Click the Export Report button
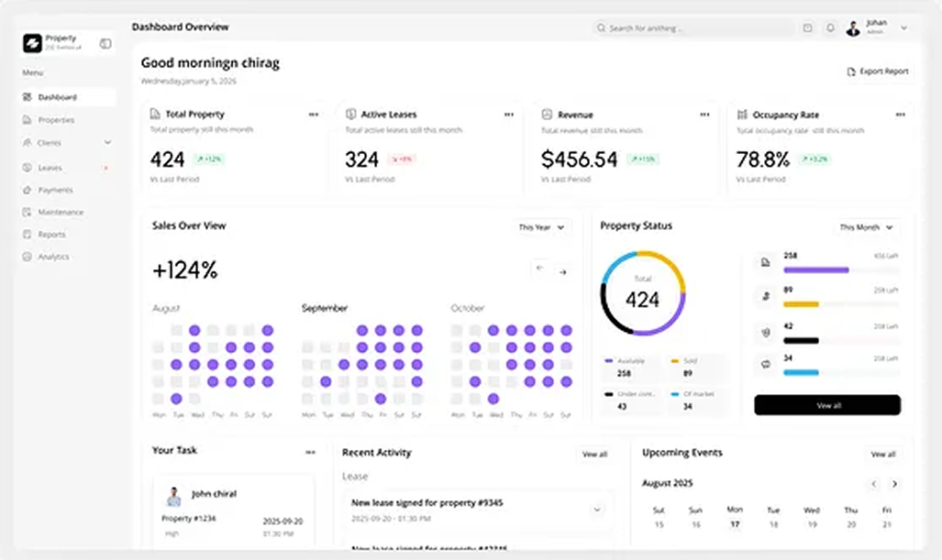Screen dimensions: 942x560 coord(878,71)
